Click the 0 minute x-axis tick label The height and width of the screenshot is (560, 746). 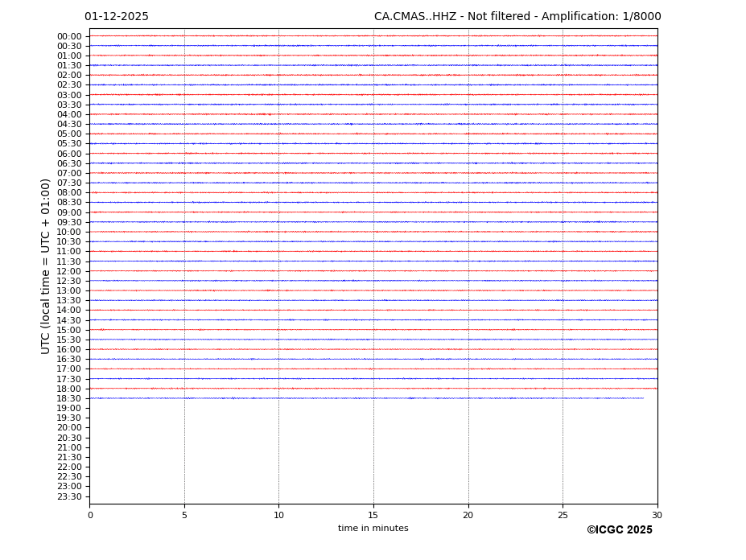[90, 515]
